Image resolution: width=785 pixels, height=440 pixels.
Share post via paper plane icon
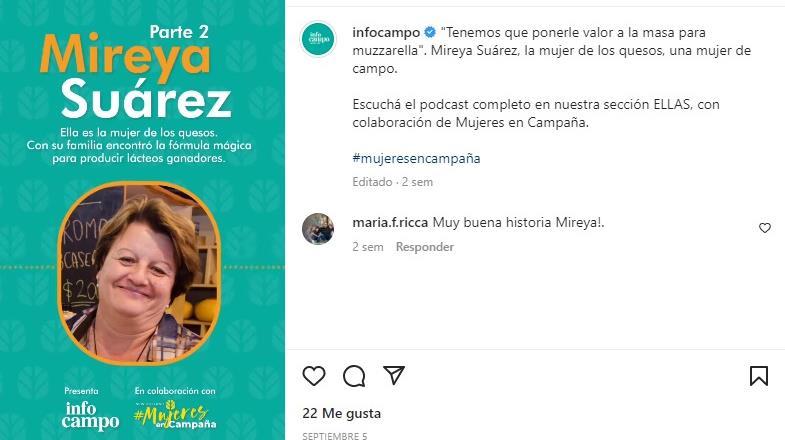coord(394,375)
